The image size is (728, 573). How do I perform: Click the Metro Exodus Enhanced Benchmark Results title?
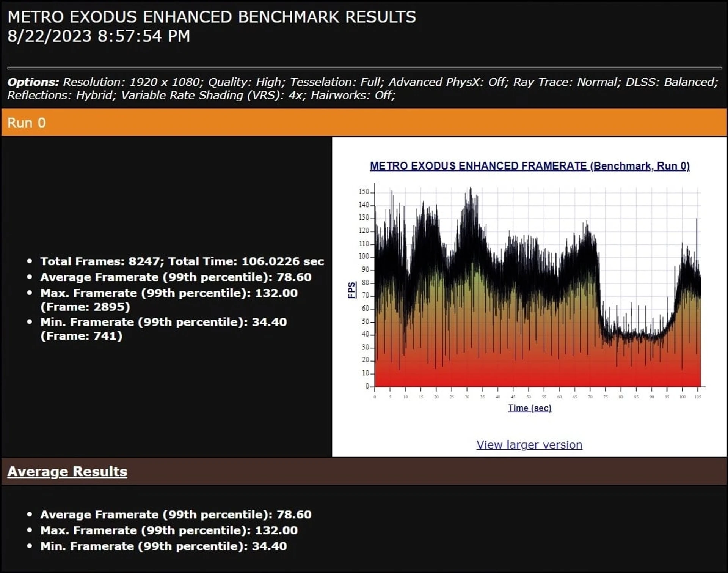click(212, 17)
